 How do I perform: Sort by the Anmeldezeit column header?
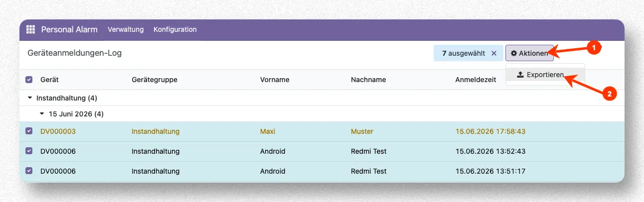pyautogui.click(x=476, y=80)
